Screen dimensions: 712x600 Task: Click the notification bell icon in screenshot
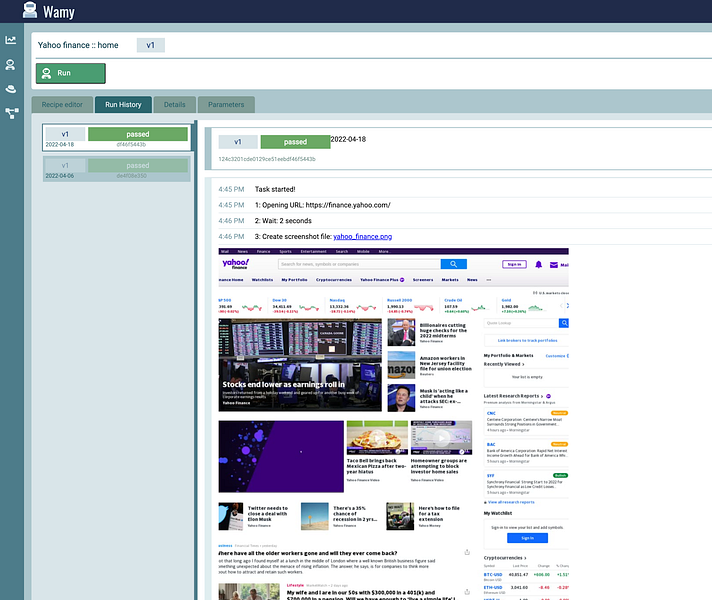click(x=539, y=264)
